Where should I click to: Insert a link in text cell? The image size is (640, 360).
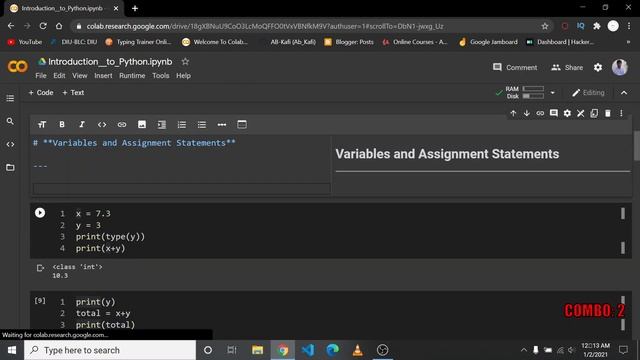(x=122, y=124)
